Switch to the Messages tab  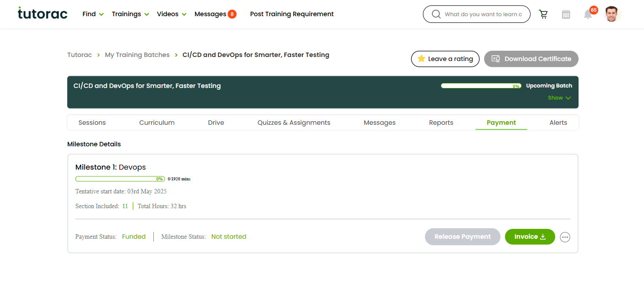tap(380, 123)
